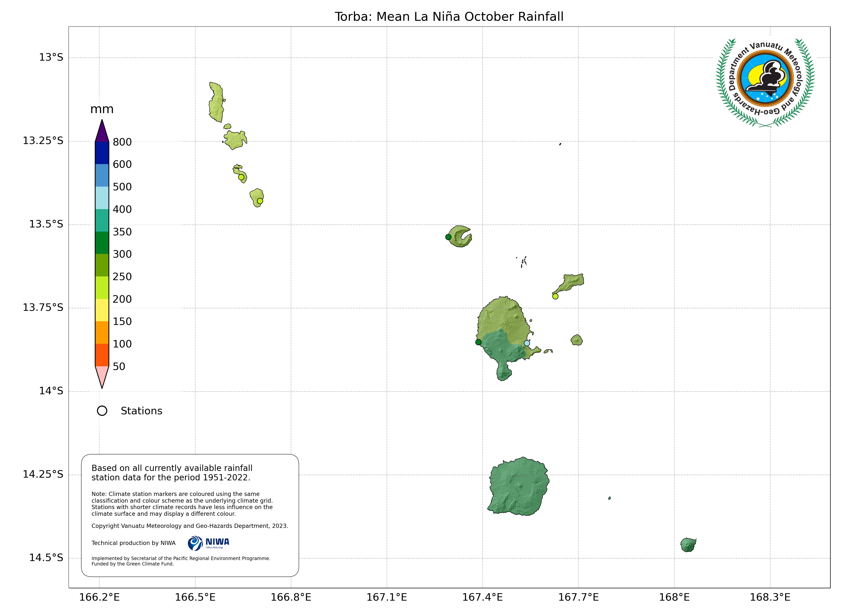Click the 167.4°E longitude label
This screenshot has width=868, height=614.
click(482, 597)
